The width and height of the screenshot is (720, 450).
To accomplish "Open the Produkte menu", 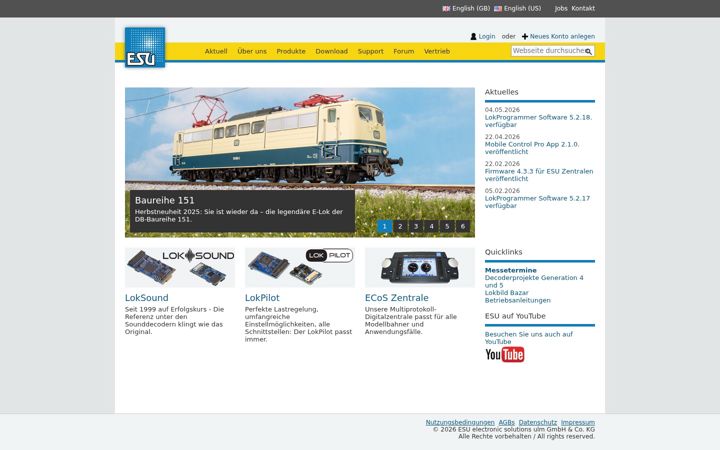I will (291, 51).
